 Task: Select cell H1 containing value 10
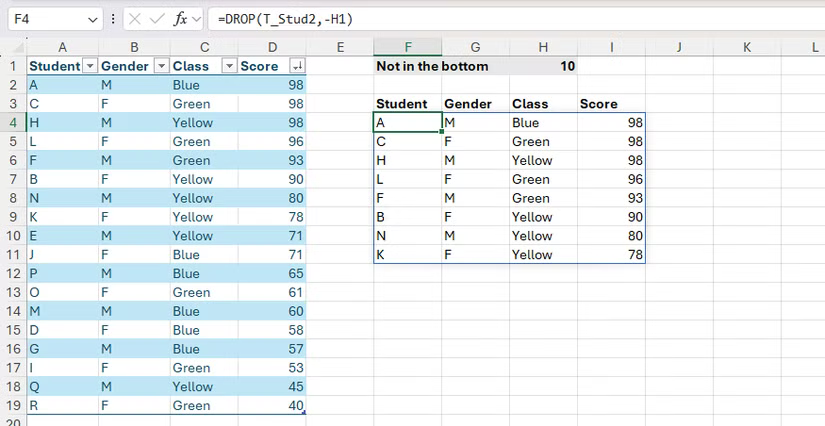click(543, 66)
